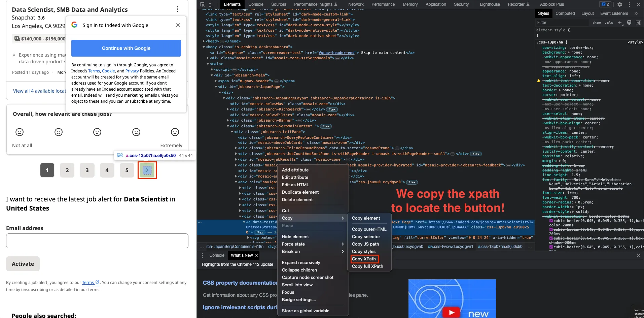Screen dimensions: 644x318
Task: Switch to the Console tab
Action: coord(256,4)
